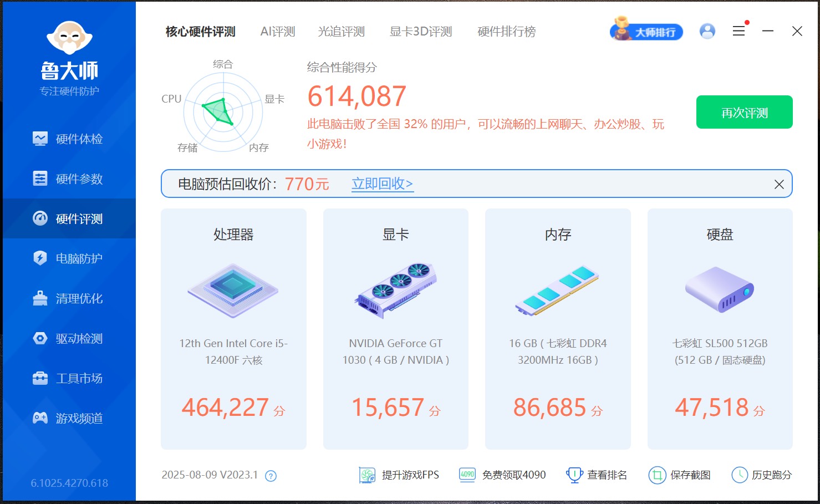This screenshot has width=820, height=504.
Task: Click the 七彩虹 DDR4 3200MHz memory text
Action: 558,352
